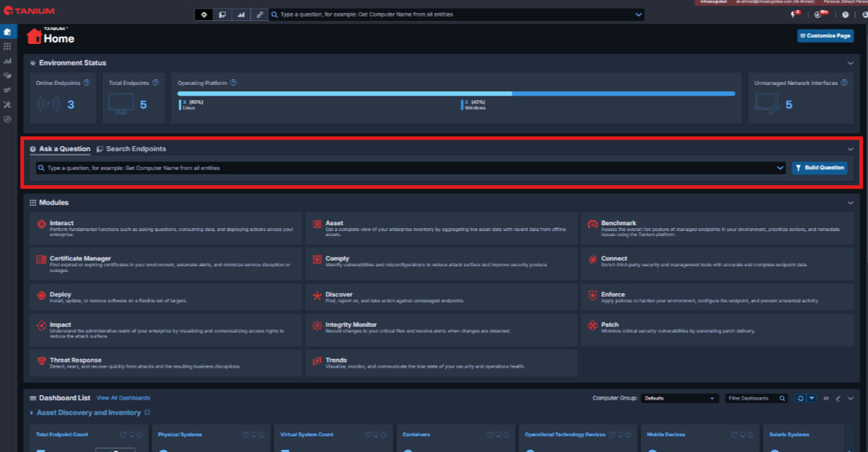Collapse the Modules section chevron
868x452 pixels.
pyautogui.click(x=851, y=203)
